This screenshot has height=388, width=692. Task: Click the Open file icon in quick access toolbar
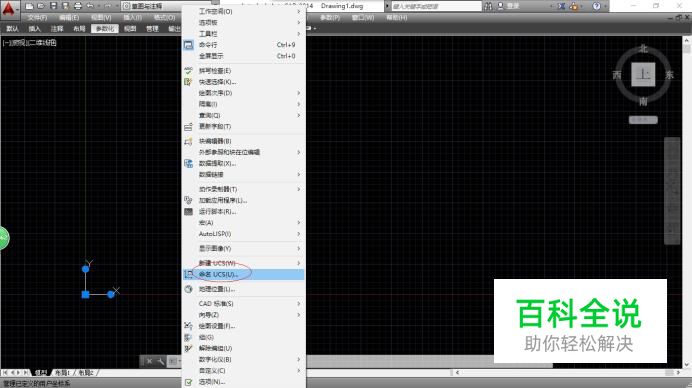coord(41,6)
